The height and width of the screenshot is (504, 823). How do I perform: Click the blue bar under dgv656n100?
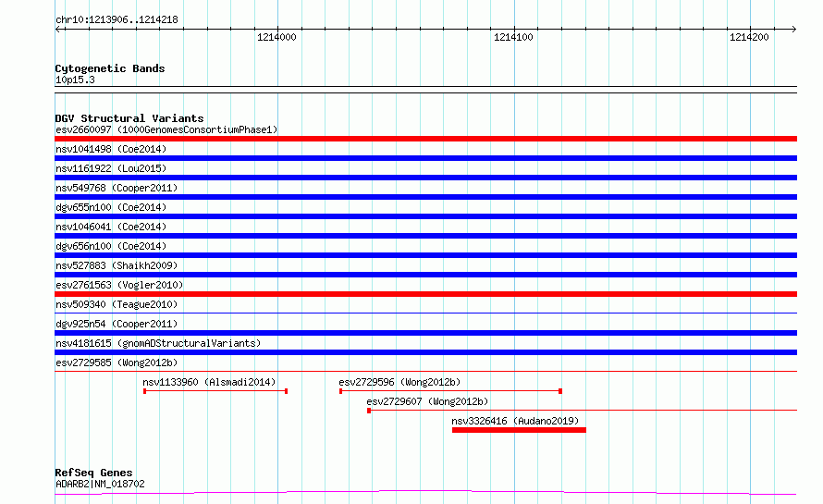pyautogui.click(x=425, y=255)
